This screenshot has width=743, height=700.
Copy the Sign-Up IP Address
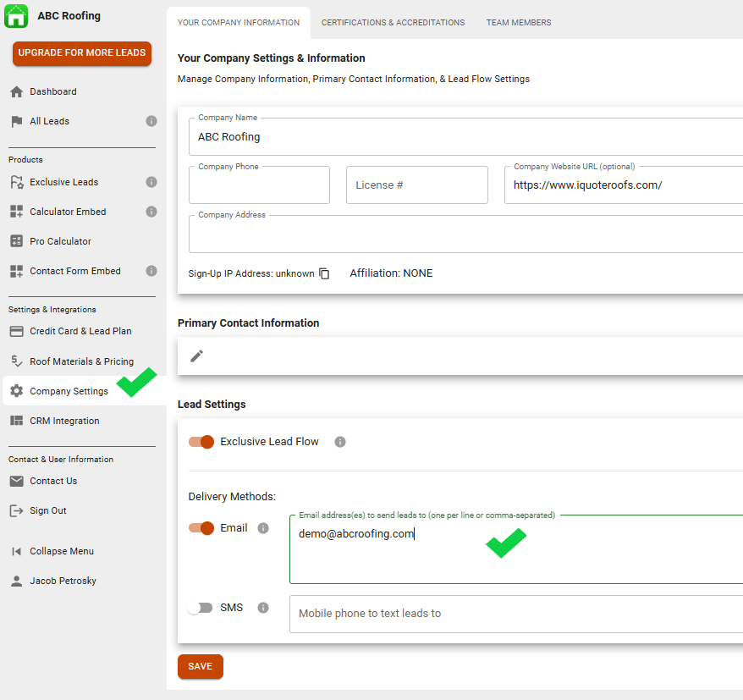coord(324,273)
